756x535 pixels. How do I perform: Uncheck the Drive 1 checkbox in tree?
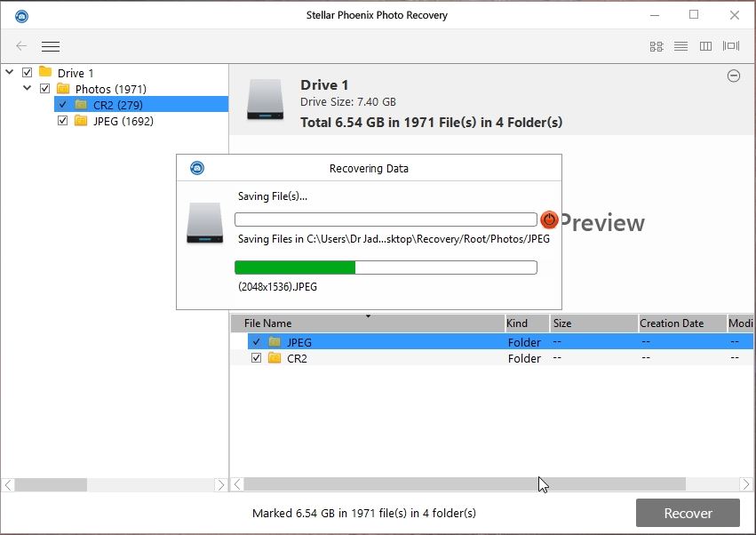28,73
